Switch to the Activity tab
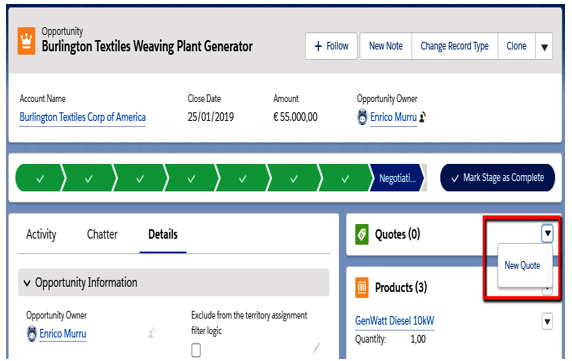The image size is (572, 361). (41, 234)
